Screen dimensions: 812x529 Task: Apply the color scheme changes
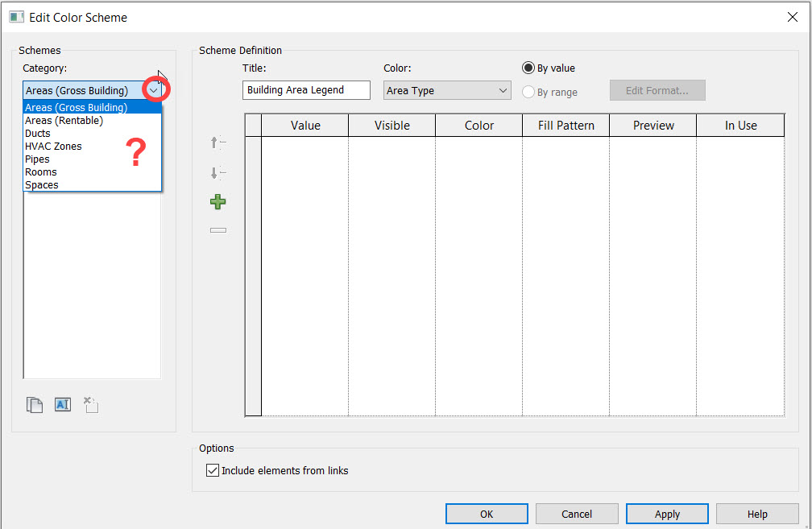pos(667,513)
